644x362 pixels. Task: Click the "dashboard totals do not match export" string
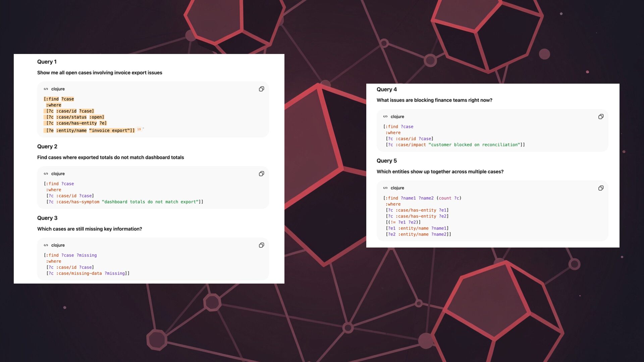pyautogui.click(x=150, y=202)
